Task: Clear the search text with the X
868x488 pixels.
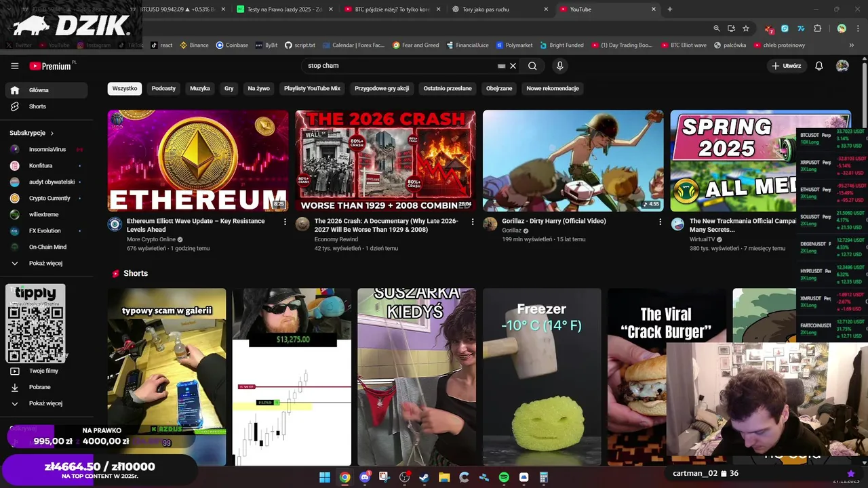Action: [x=513, y=66]
